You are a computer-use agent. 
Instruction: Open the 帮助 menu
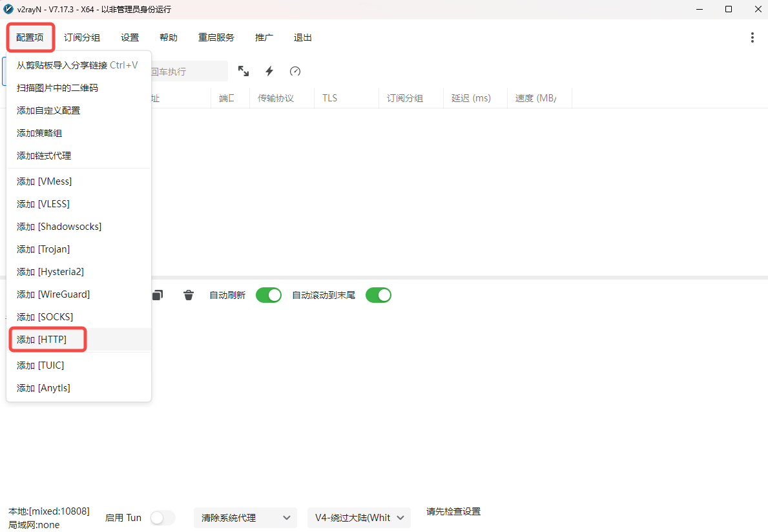(169, 37)
